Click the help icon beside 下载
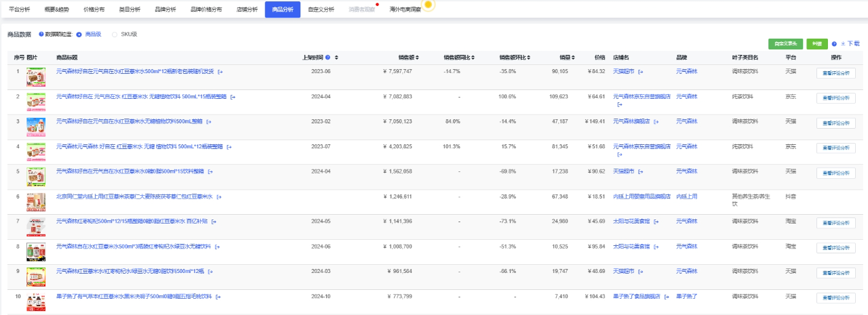This screenshot has height=315, width=868. click(834, 43)
